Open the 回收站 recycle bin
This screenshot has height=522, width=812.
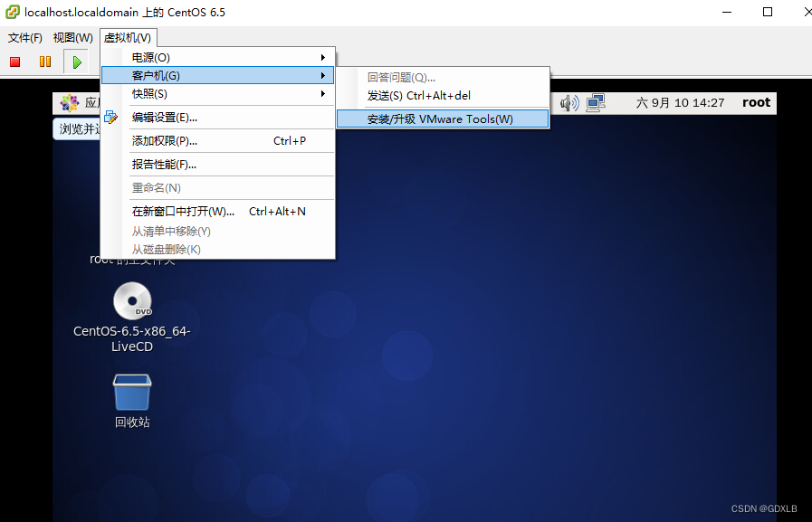(131, 391)
